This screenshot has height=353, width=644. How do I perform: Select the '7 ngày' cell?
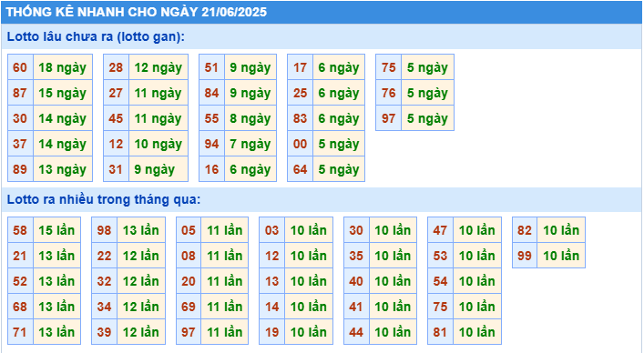point(250,144)
